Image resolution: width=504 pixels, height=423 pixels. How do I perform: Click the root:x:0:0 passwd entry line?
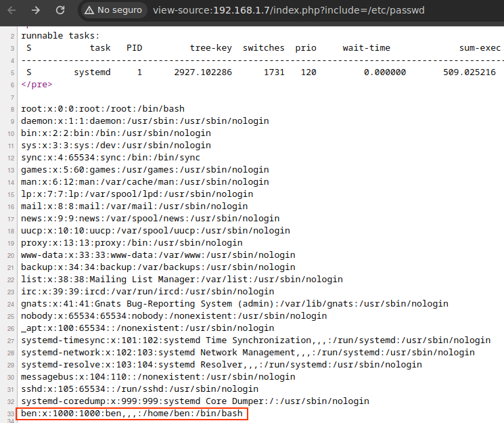click(103, 109)
